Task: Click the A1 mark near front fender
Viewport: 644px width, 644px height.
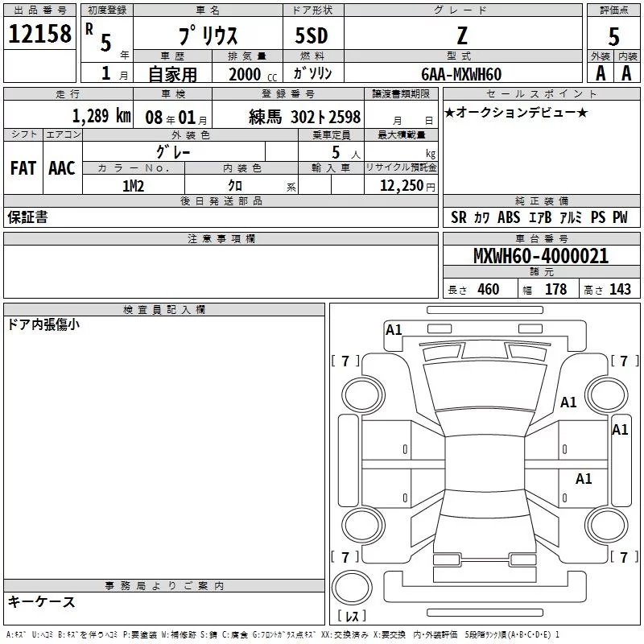Action: click(x=568, y=402)
